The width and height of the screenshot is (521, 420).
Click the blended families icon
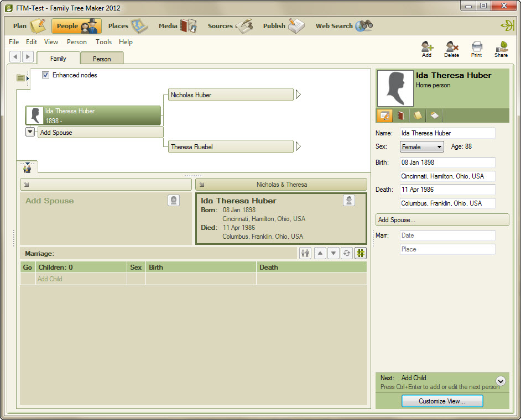(x=305, y=253)
